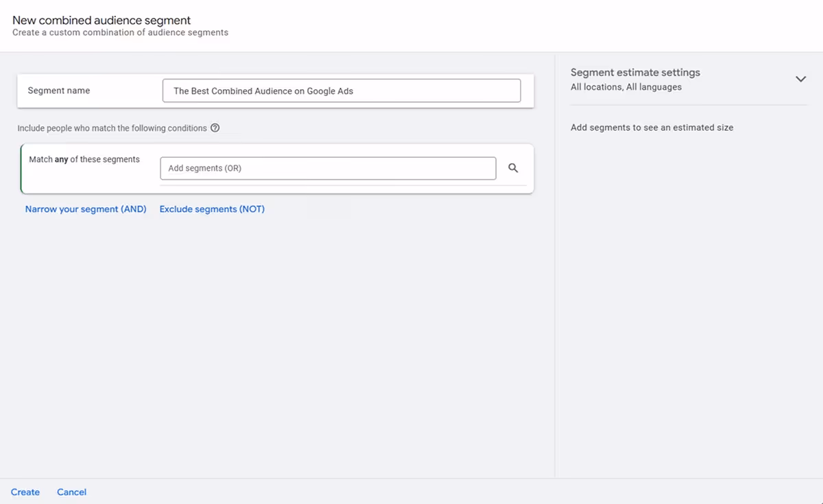Focus the "Add segments (OR)" search box

click(328, 167)
